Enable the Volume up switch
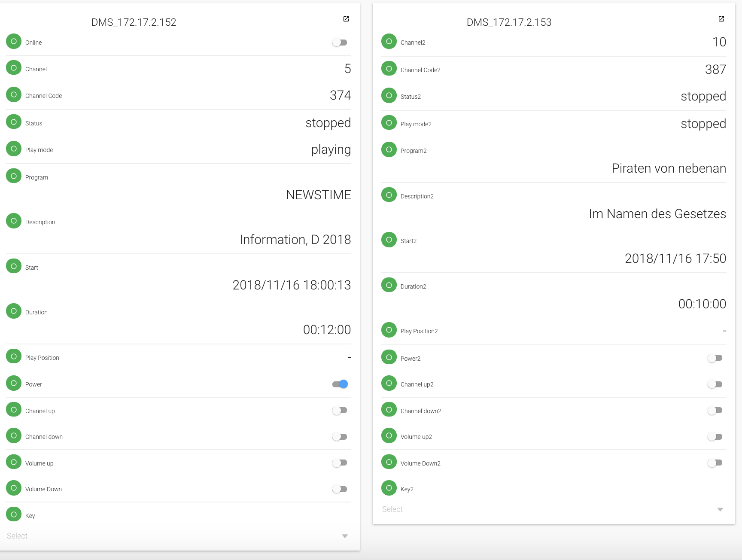The image size is (742, 560). point(340,463)
